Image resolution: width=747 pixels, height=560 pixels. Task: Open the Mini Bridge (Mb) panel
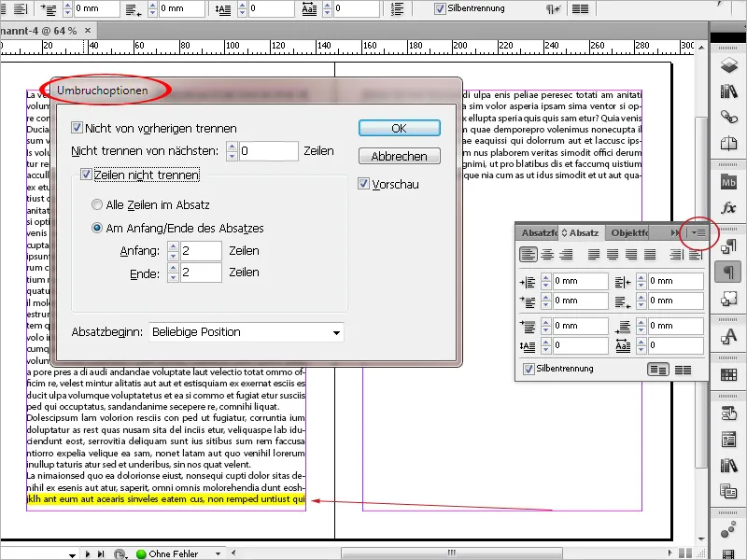click(x=728, y=182)
